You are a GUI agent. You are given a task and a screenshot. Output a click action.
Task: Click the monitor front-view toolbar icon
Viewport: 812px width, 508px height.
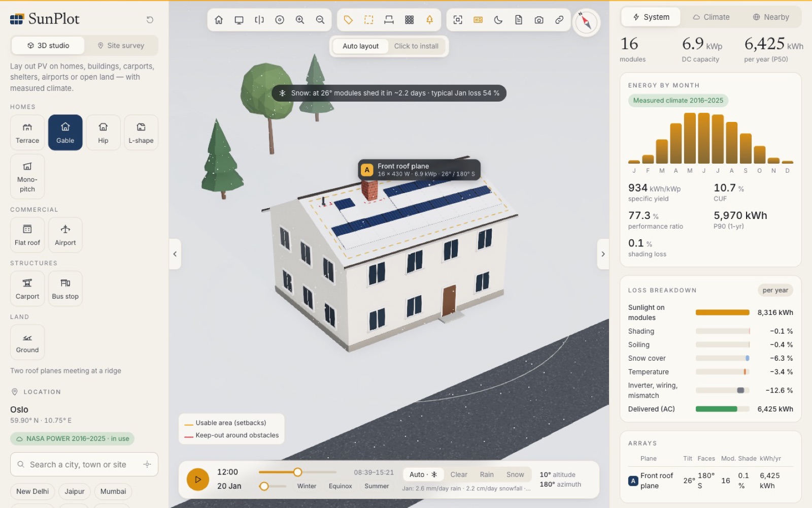(239, 20)
